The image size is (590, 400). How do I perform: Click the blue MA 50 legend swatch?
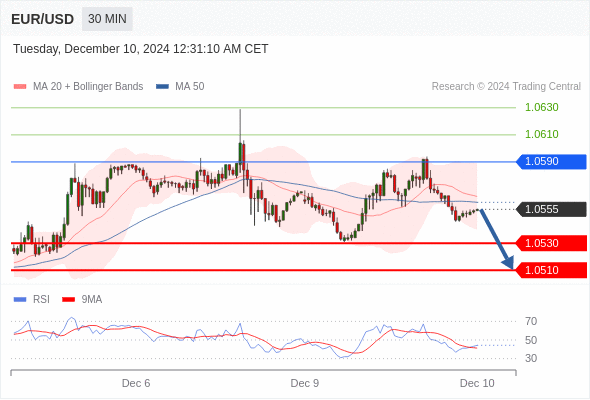tap(163, 87)
